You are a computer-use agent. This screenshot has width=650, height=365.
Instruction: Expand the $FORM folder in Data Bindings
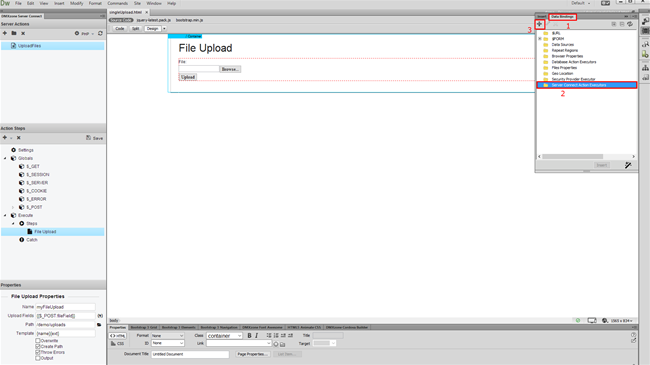[x=540, y=39]
